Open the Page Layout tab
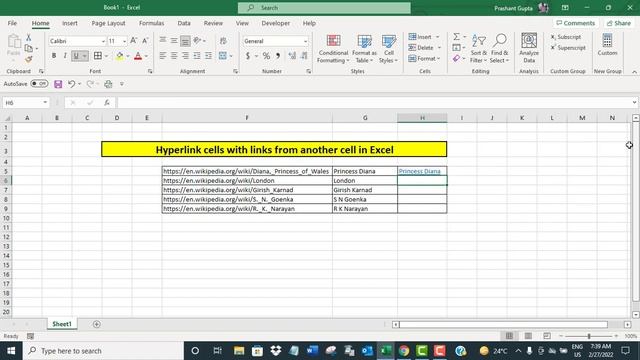Image resolution: width=640 pixels, height=360 pixels. [x=108, y=23]
